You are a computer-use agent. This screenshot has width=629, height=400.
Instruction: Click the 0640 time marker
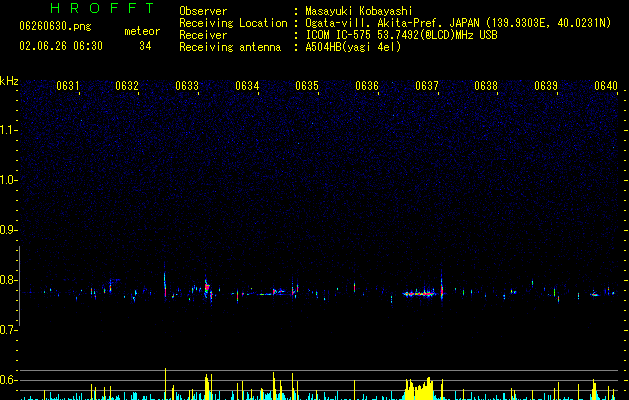click(606, 86)
